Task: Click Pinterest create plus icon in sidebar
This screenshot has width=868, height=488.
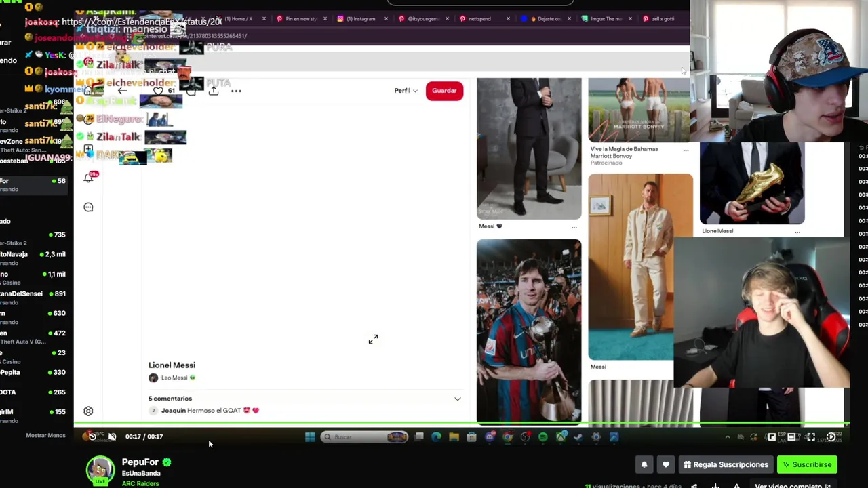Action: (x=88, y=149)
